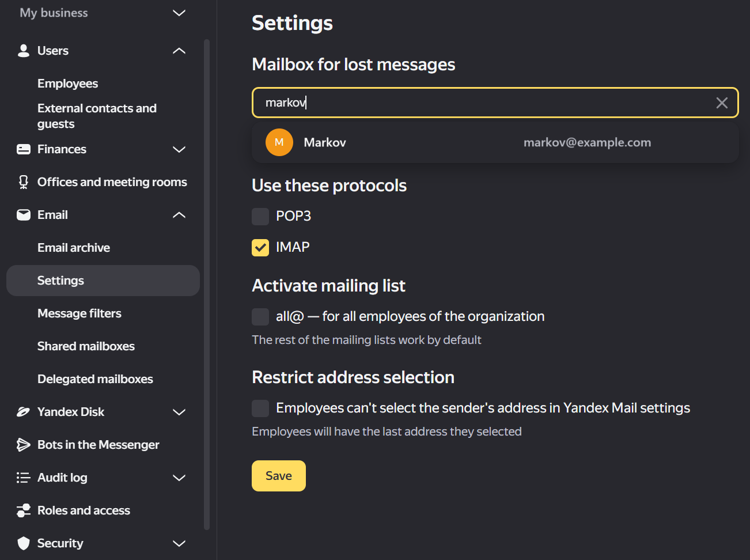
Task: Enable the all@ mailing list checkbox
Action: 260,317
